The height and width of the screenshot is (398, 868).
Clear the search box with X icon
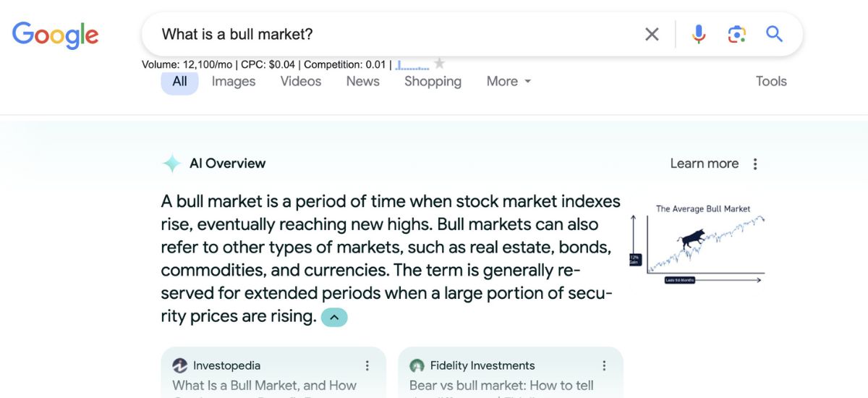[652, 34]
